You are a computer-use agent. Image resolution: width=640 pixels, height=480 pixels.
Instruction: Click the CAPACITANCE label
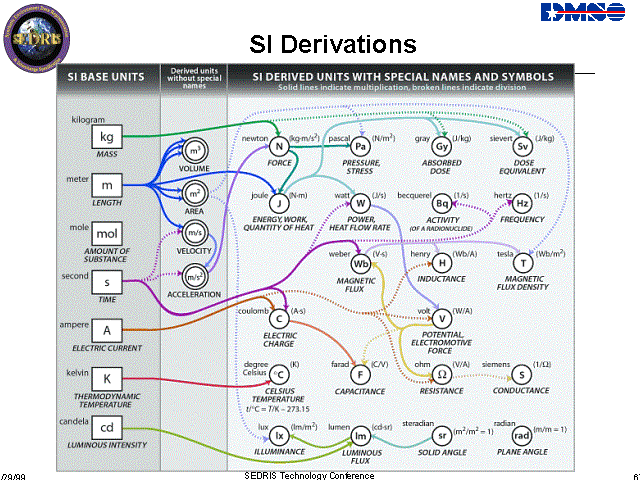point(360,391)
